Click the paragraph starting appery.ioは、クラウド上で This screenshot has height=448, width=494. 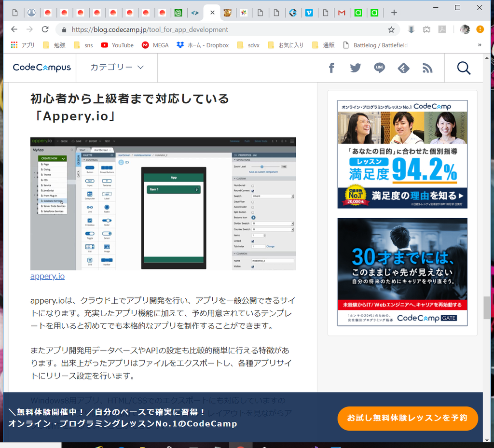[x=163, y=313]
